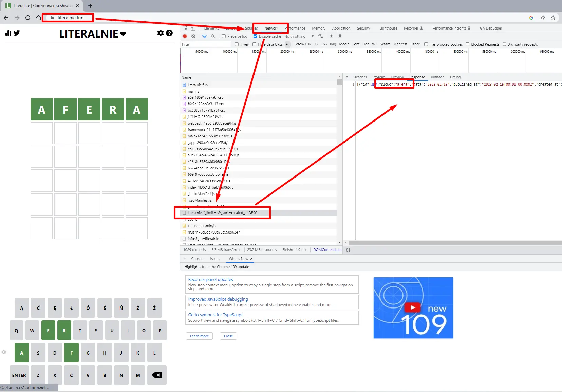Open the game help question mark

[x=169, y=33]
